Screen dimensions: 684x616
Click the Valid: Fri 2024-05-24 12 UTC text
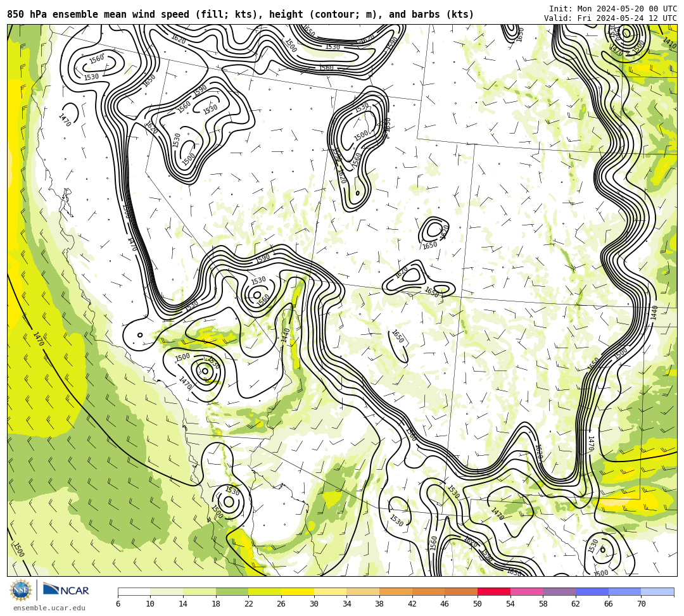pos(611,18)
